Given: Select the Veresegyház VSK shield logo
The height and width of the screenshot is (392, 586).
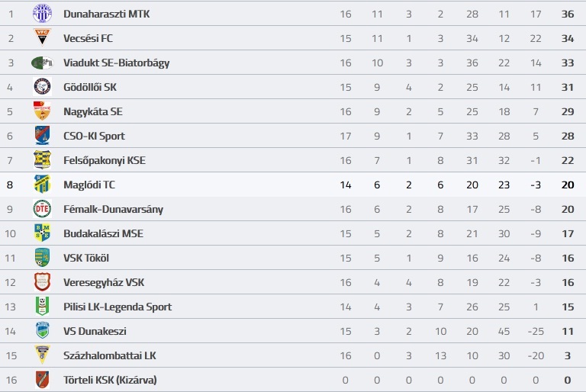Looking at the screenshot, I should (42, 282).
